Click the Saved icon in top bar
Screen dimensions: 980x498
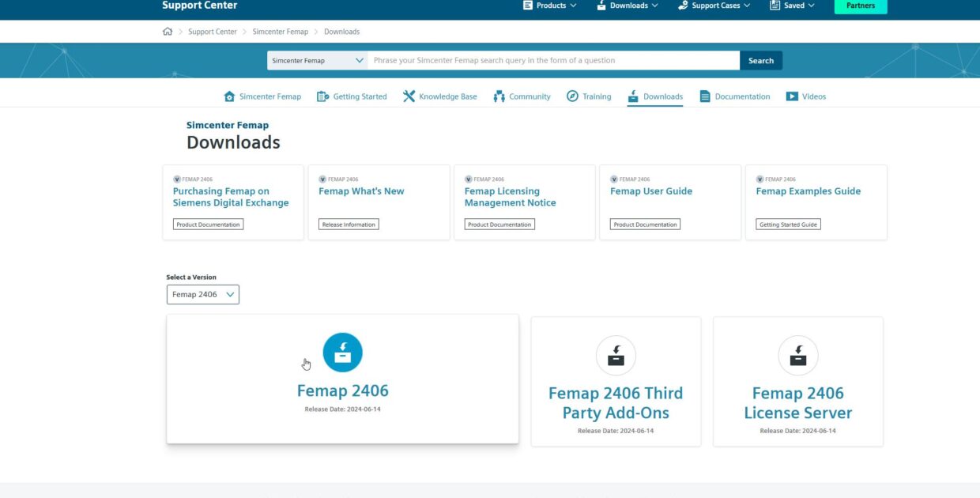(775, 6)
